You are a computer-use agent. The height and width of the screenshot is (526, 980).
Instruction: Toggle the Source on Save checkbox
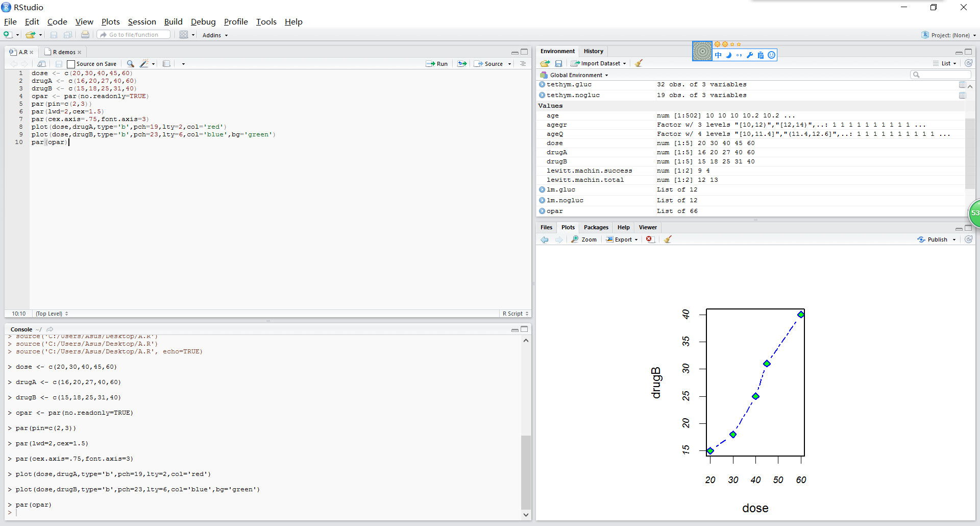pos(71,64)
